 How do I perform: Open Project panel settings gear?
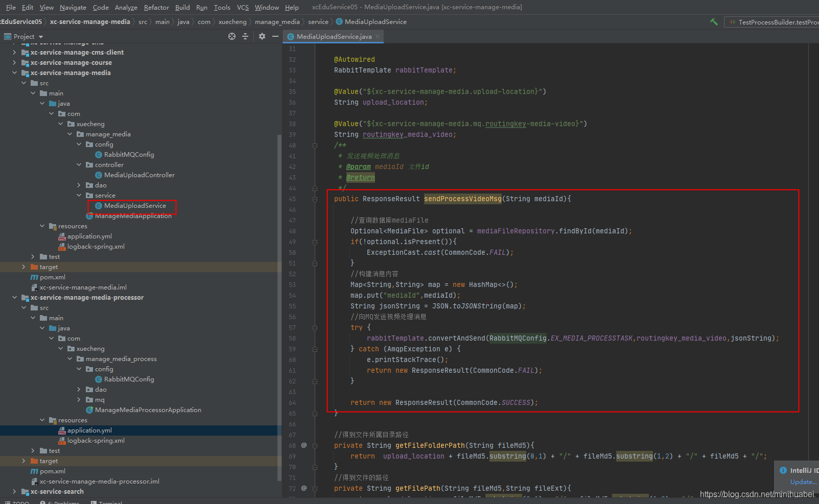point(262,36)
